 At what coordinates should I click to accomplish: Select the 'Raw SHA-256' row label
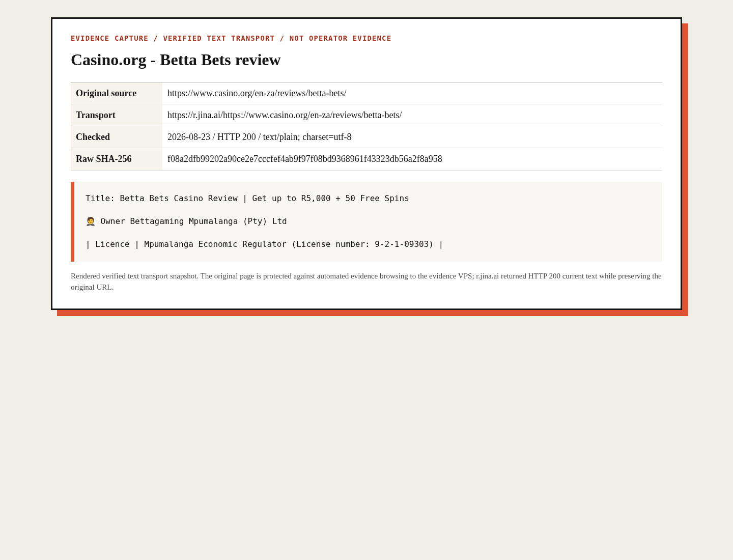click(x=104, y=159)
